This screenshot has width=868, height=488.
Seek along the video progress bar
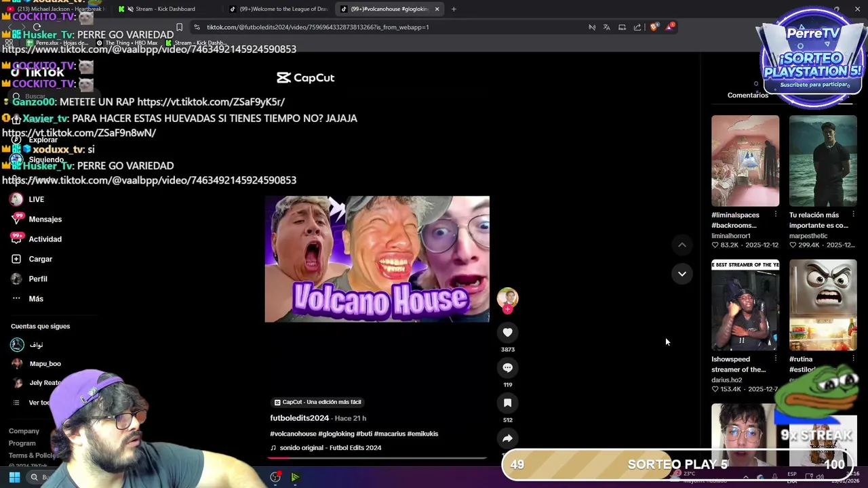(x=377, y=458)
